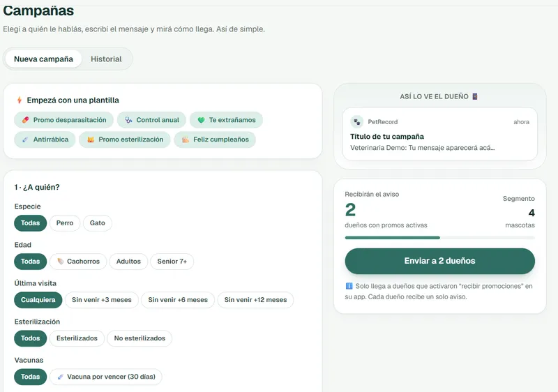Select Sin venir +12 meses filter

pos(255,300)
